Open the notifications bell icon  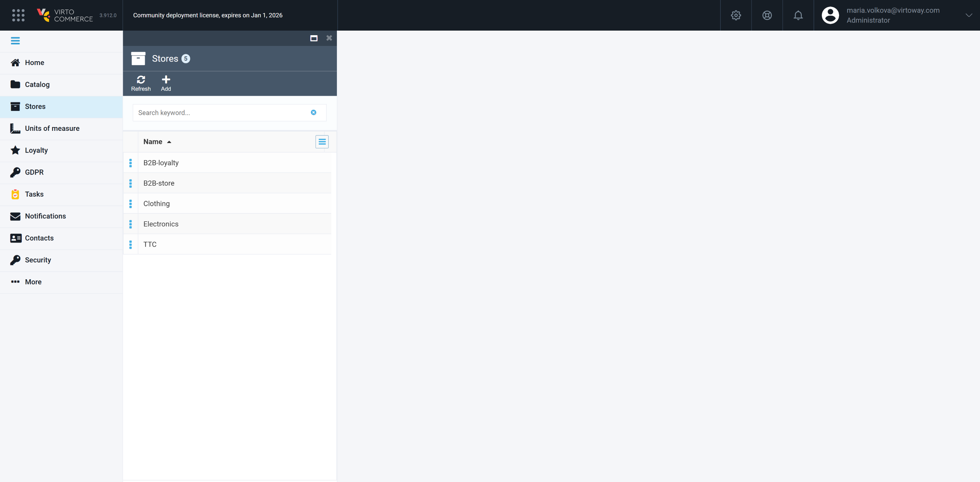(x=798, y=15)
